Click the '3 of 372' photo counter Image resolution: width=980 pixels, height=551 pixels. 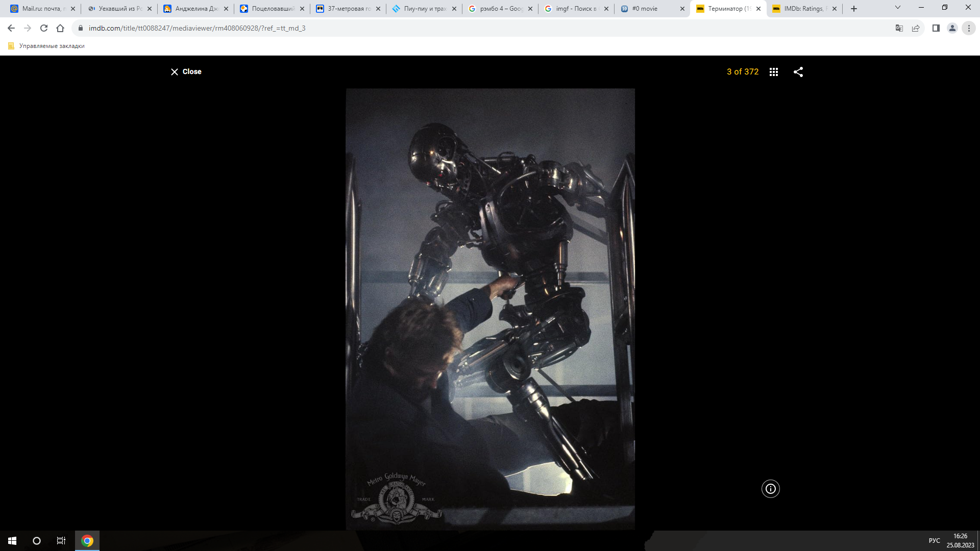click(743, 72)
